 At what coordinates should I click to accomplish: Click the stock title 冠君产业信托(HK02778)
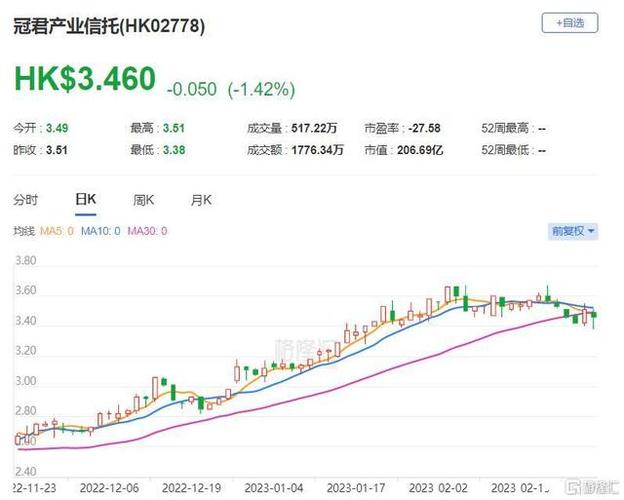(x=109, y=26)
